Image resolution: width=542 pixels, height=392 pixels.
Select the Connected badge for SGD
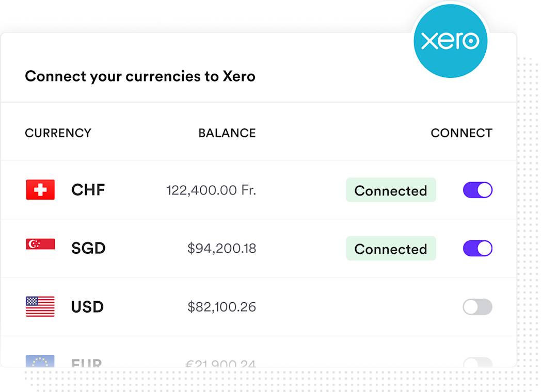point(391,249)
